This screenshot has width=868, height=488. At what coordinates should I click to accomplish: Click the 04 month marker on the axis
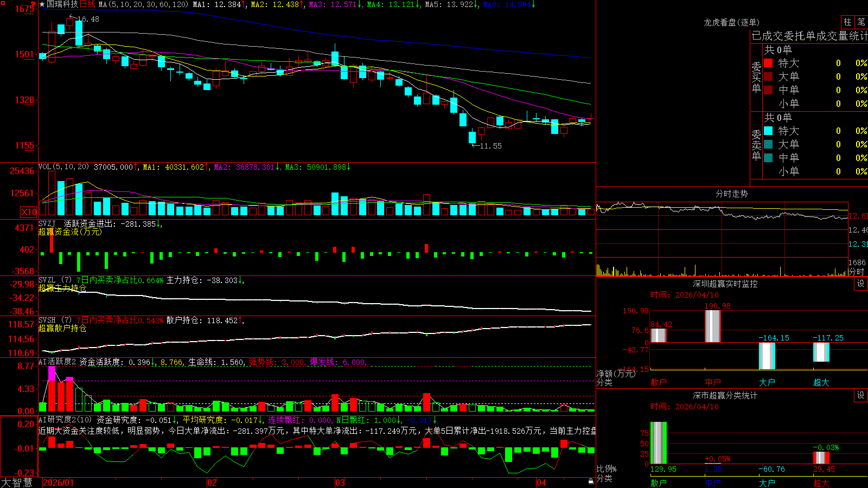pyautogui.click(x=541, y=483)
